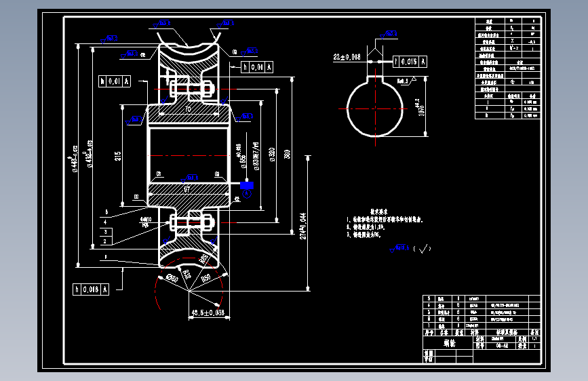Select part callout number "4"
The image size is (588, 381).
(x=105, y=222)
